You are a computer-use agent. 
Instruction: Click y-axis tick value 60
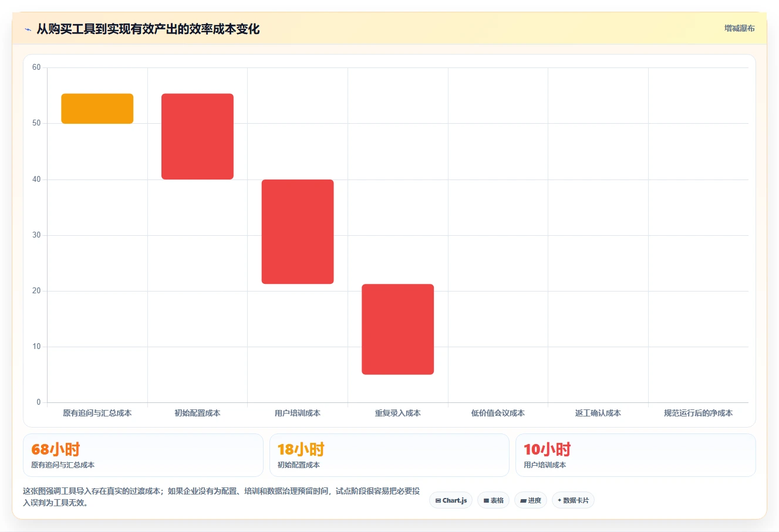click(36, 67)
